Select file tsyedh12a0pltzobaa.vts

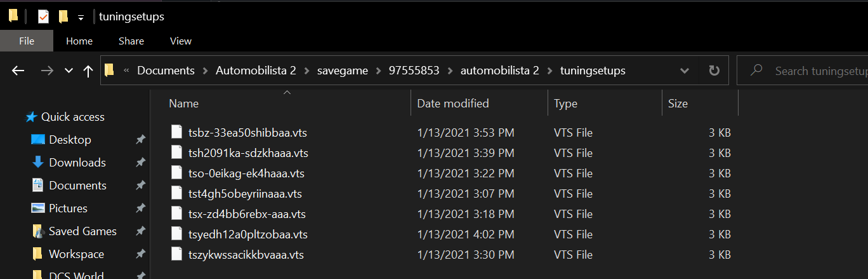click(247, 235)
